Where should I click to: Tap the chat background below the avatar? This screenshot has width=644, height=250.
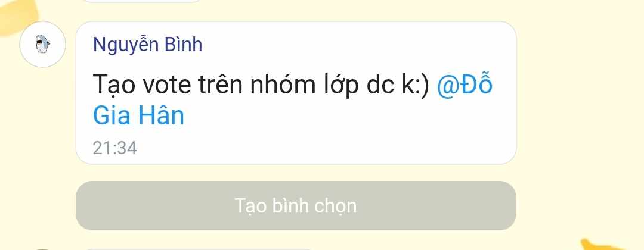(42, 143)
